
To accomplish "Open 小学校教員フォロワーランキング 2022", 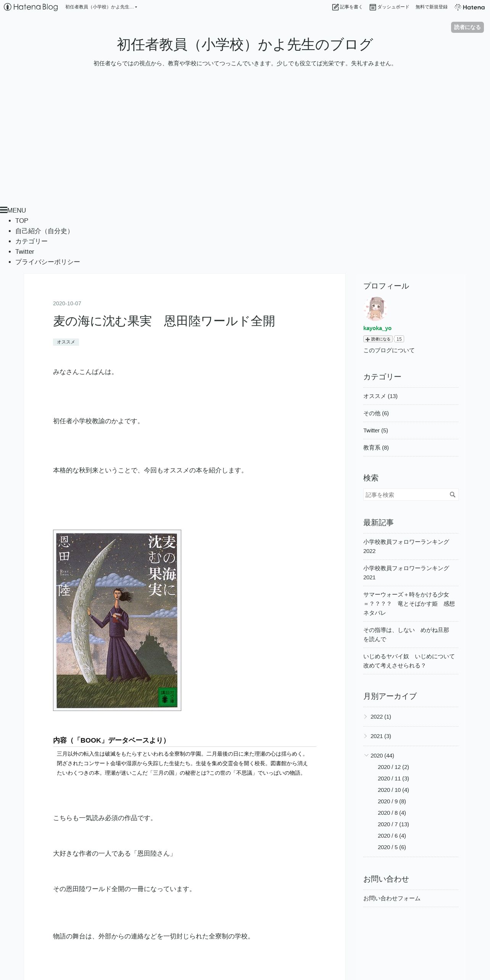I will pyautogui.click(x=406, y=546).
